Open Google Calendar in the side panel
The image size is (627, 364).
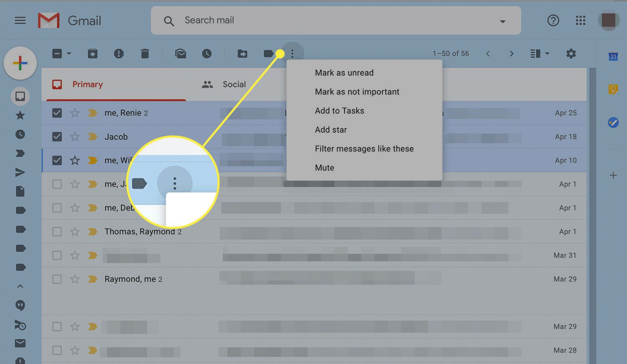coord(613,56)
